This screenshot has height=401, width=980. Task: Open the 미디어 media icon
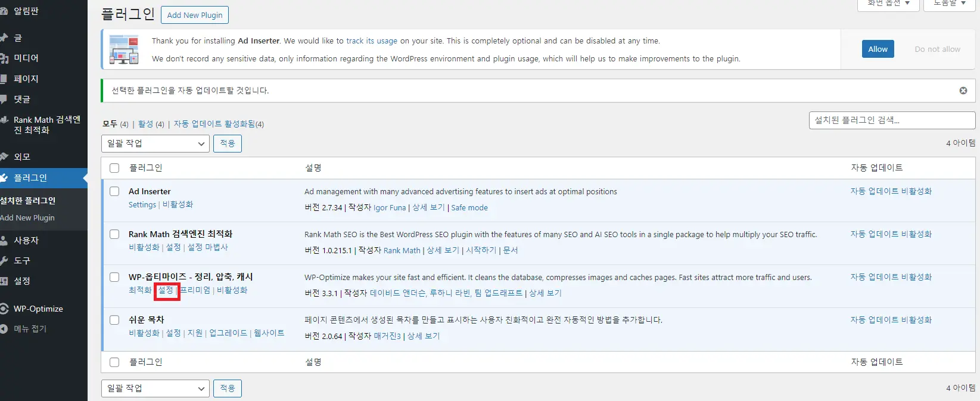[x=4, y=58]
